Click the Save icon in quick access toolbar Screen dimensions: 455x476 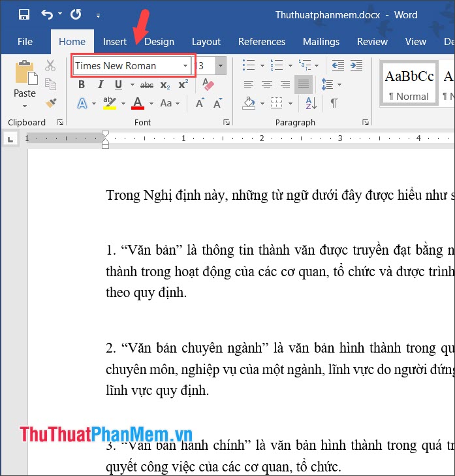24,14
